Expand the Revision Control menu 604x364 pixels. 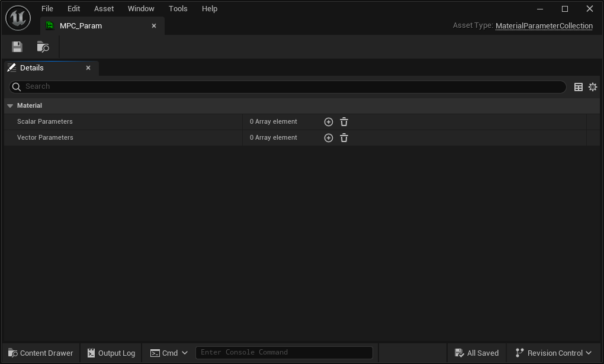553,353
